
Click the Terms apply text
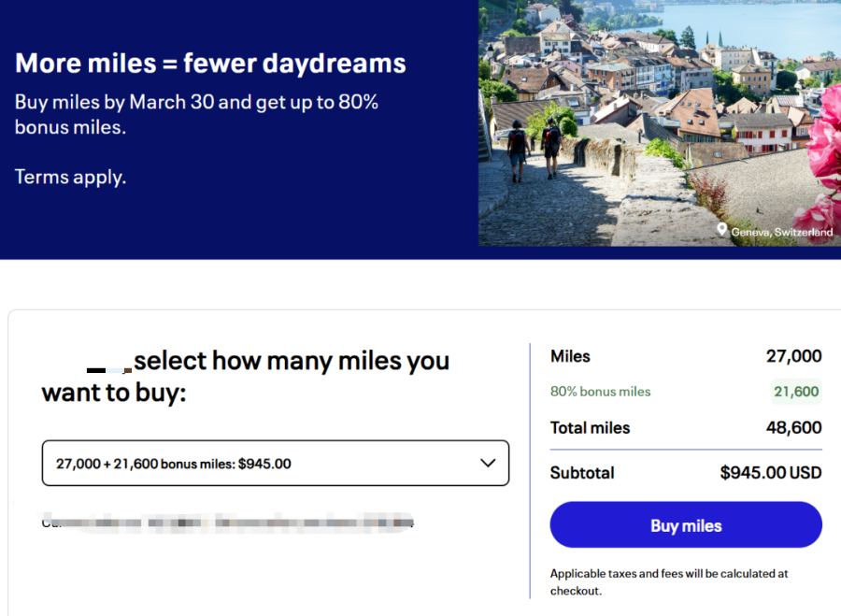[70, 177]
